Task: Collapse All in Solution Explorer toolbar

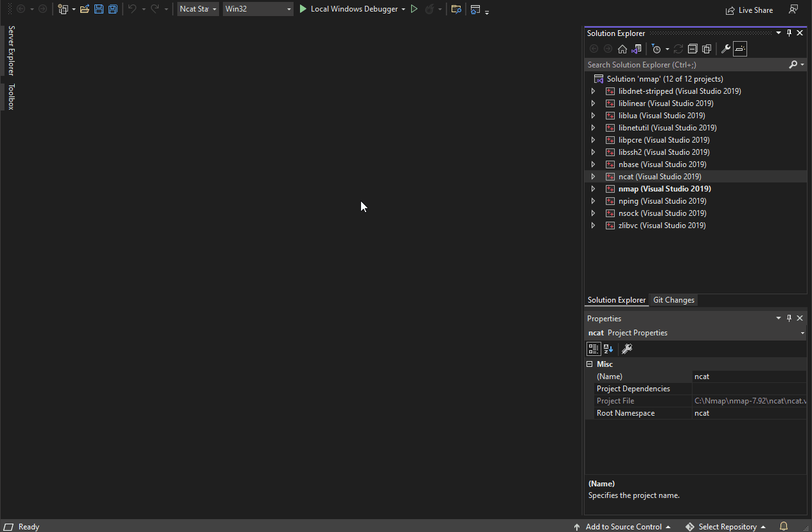Action: (x=693, y=49)
